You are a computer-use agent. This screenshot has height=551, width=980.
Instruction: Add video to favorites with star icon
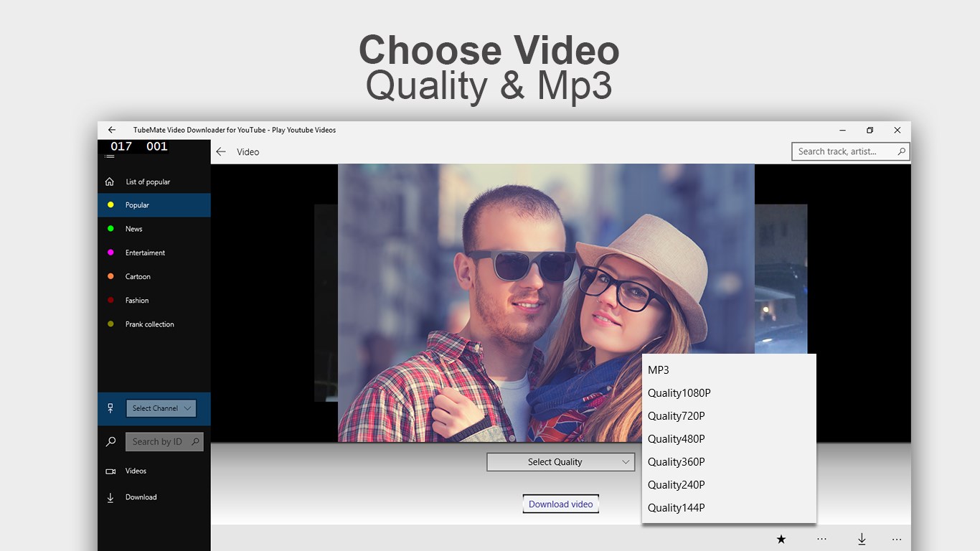pos(781,539)
